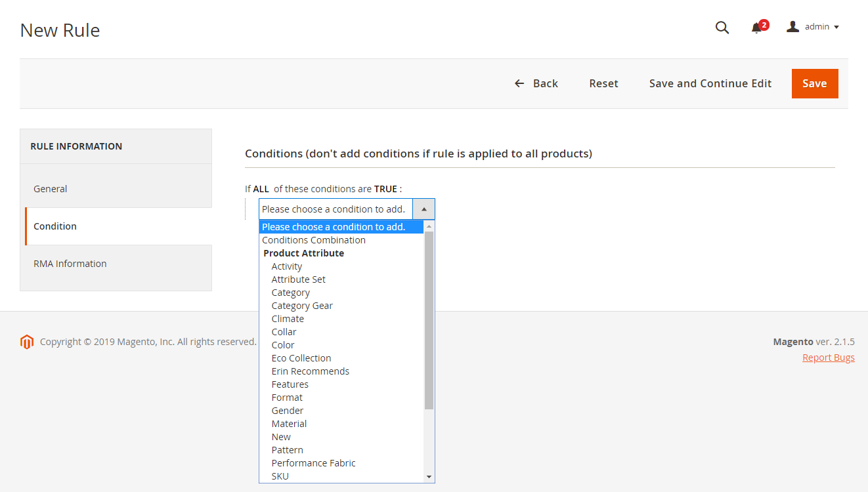
Task: Open the General tab
Action: (51, 189)
